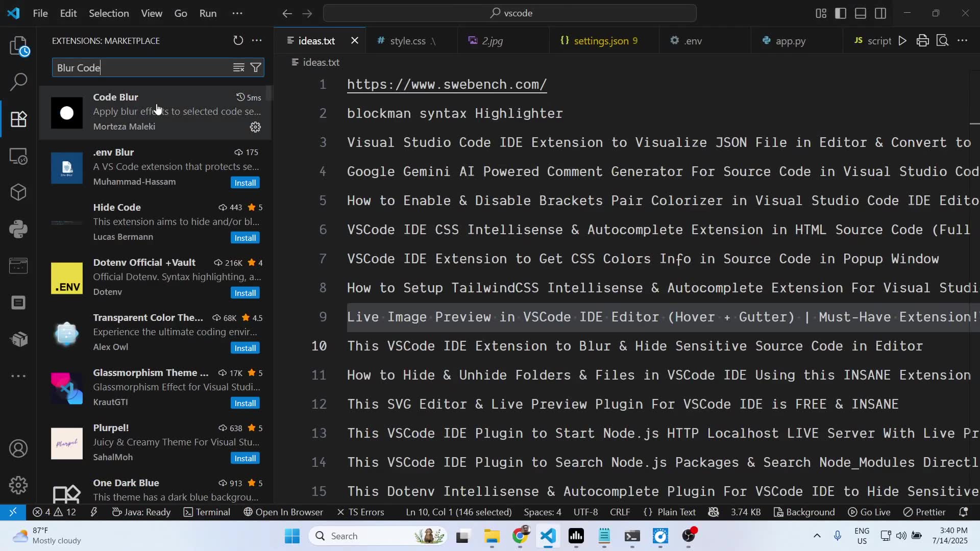
Task: Install Transparent Color Theme extension
Action: (245, 348)
